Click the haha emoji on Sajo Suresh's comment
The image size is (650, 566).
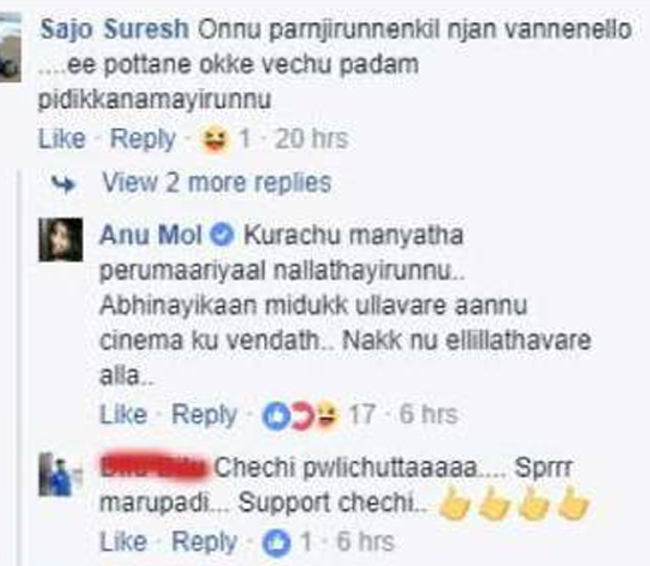(216, 140)
